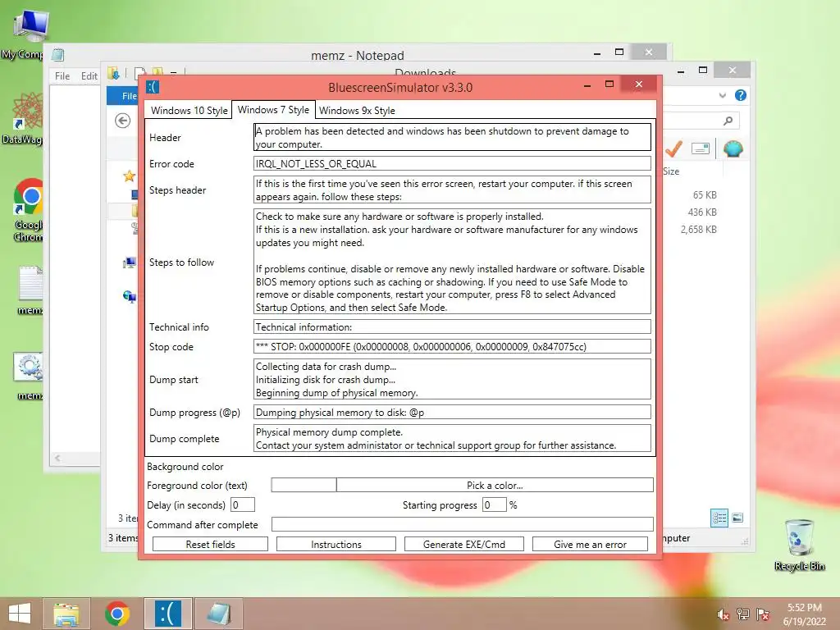
Task: Open Notepad File menu
Action: tap(62, 76)
